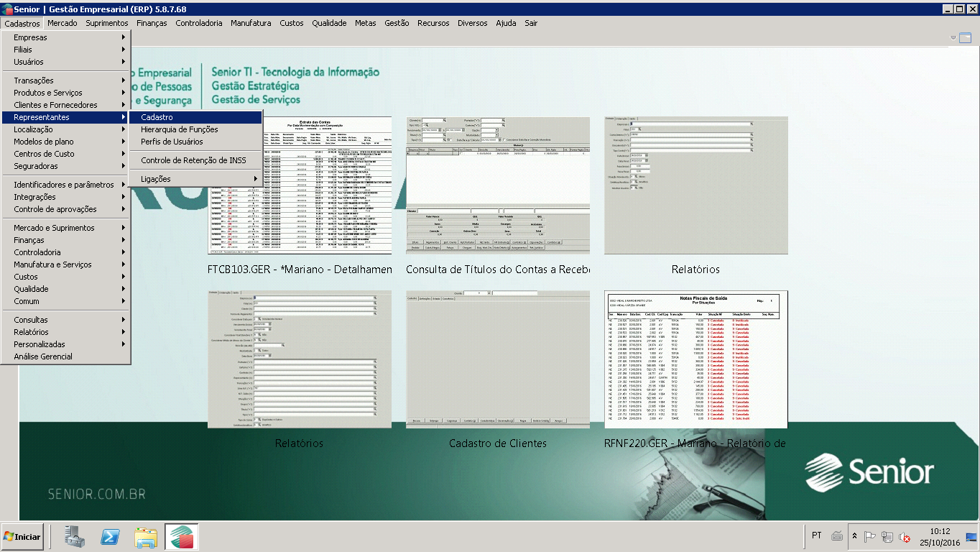Open RFNF220.GER Mariano Relatório thumbnail
This screenshot has height=552, width=980.
click(x=695, y=359)
